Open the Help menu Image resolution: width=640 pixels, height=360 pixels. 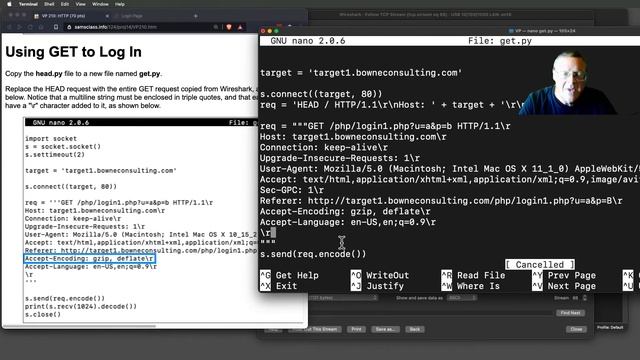tap(120, 4)
